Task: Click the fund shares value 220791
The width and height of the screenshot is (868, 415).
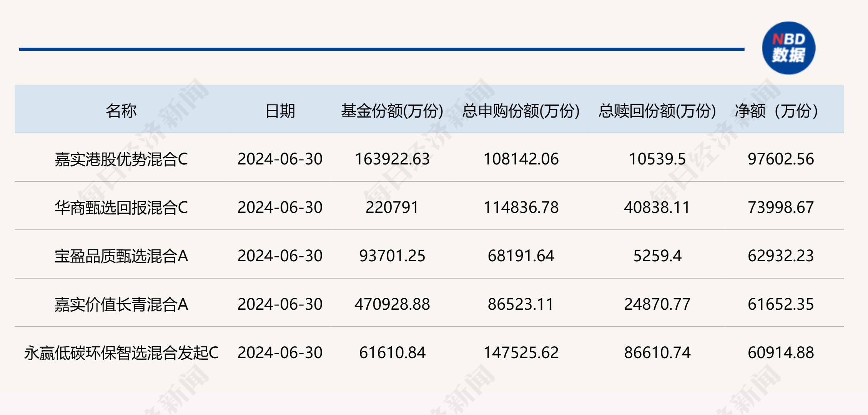Action: (x=392, y=207)
